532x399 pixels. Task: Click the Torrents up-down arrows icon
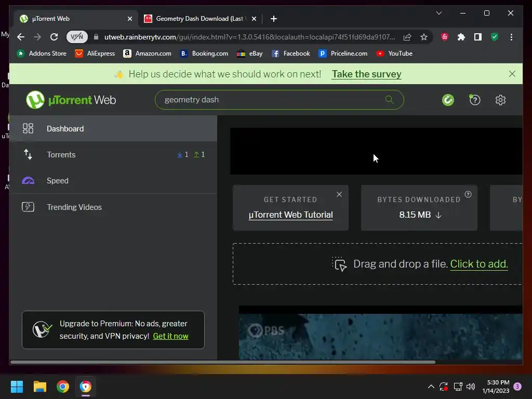(x=28, y=154)
